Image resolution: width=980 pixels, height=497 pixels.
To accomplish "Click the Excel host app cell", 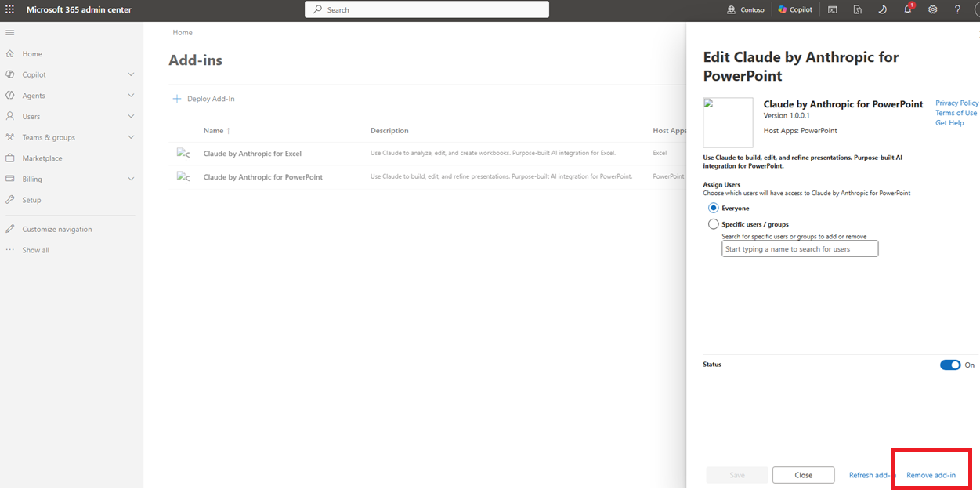I will (x=660, y=154).
